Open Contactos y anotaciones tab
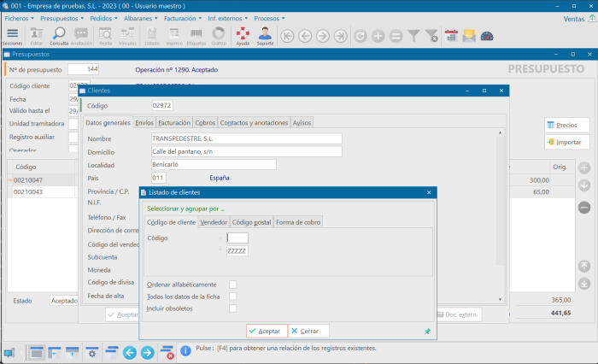Screen dimensions: 598x364 [254, 123]
